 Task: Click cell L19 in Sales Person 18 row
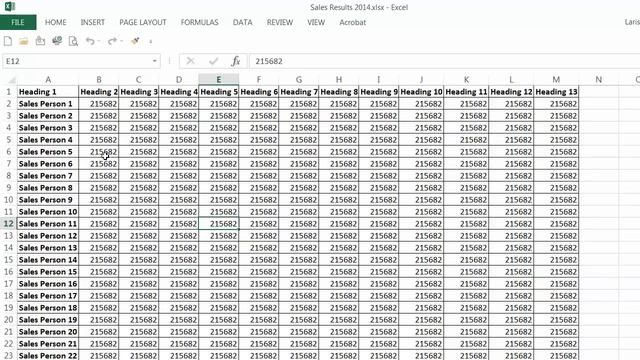[511, 308]
